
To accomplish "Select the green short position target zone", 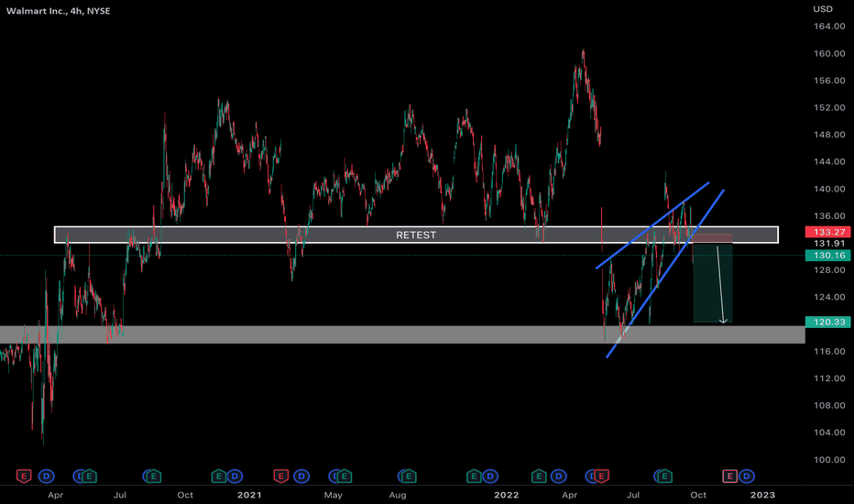I will (712, 283).
